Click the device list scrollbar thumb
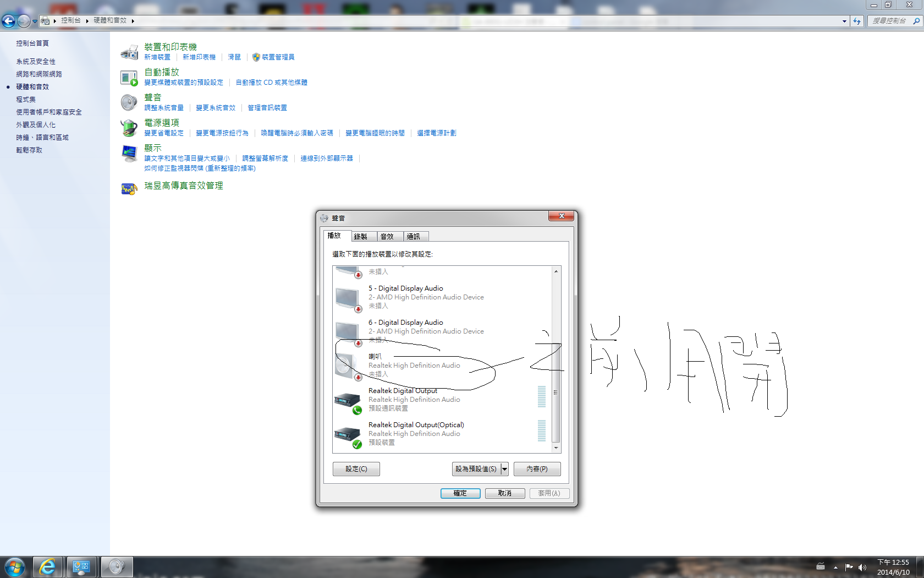Viewport: 924px width, 578px height. tap(555, 393)
